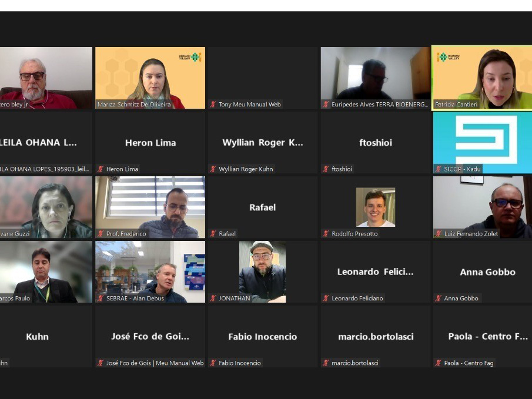Click muted mic icon beside Wyllian Roger Kuhn
Image resolution: width=532 pixels, height=399 pixels.
pyautogui.click(x=213, y=169)
